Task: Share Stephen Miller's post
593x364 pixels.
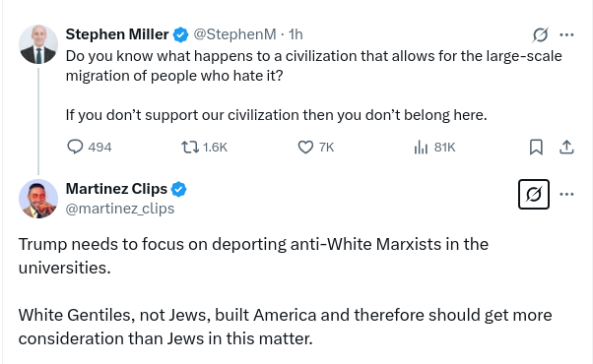Action: pyautogui.click(x=566, y=147)
